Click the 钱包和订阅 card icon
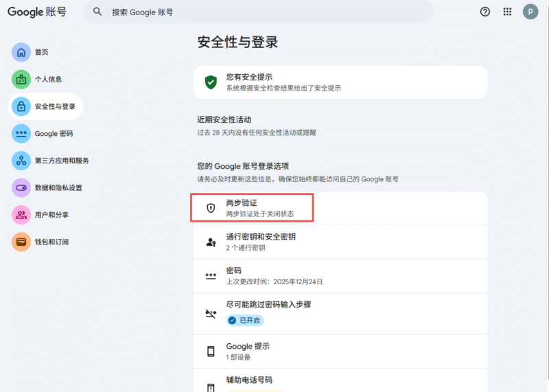The image size is (549, 392). [21, 242]
